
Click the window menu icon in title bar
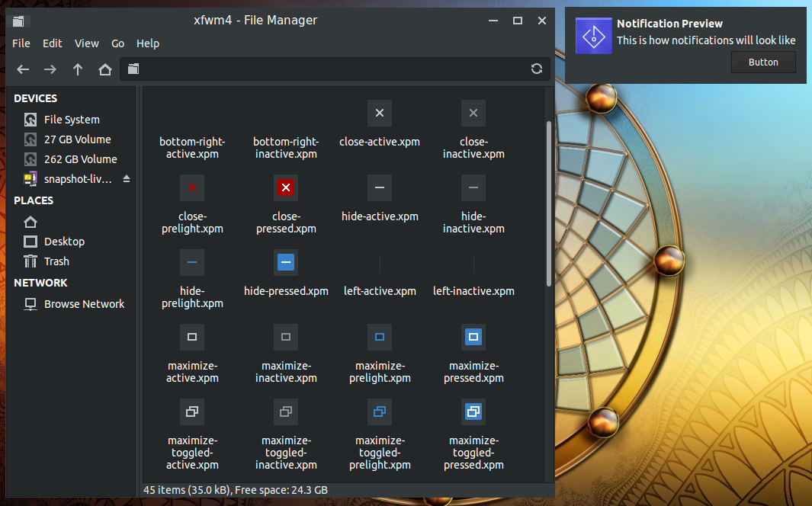pyautogui.click(x=18, y=21)
